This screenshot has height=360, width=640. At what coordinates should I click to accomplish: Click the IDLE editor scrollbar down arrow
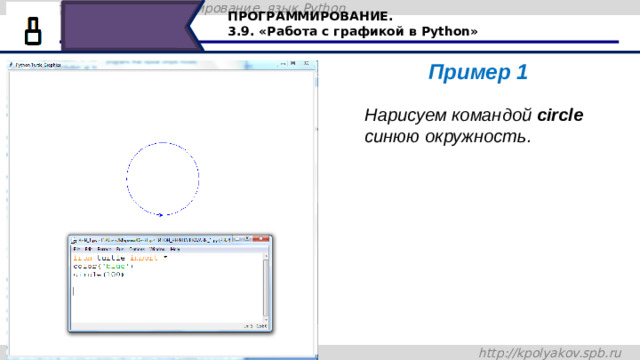point(266,320)
